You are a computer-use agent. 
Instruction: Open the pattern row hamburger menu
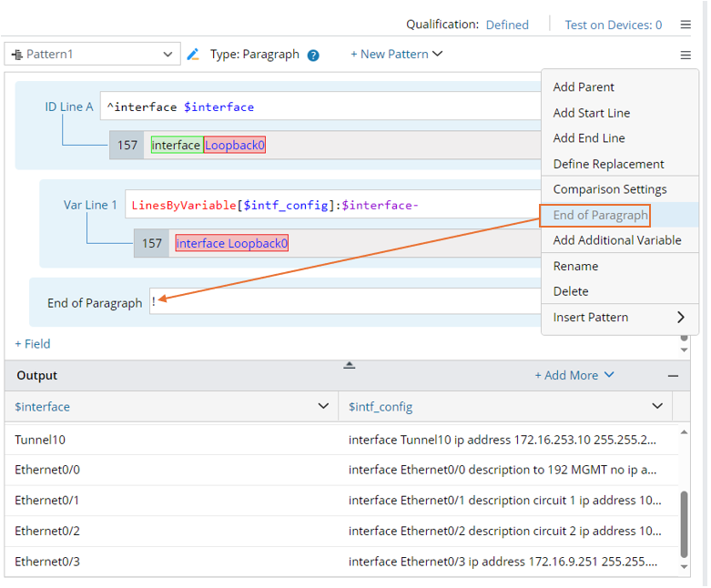tap(686, 55)
